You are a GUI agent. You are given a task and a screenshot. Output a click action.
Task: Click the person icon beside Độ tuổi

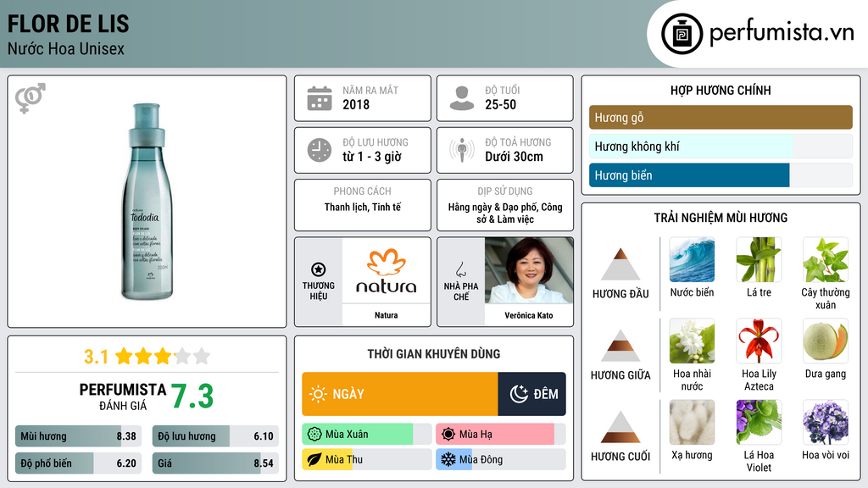point(462,98)
